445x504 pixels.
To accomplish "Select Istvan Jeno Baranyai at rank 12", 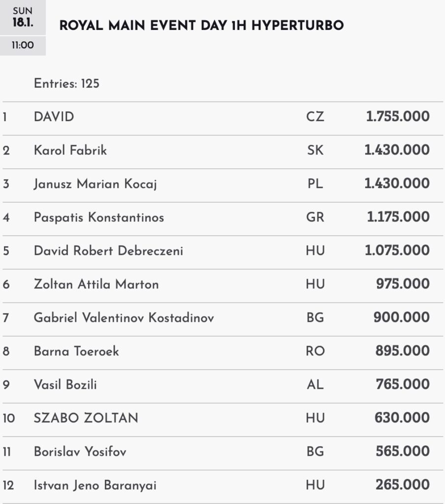I will 95,485.
